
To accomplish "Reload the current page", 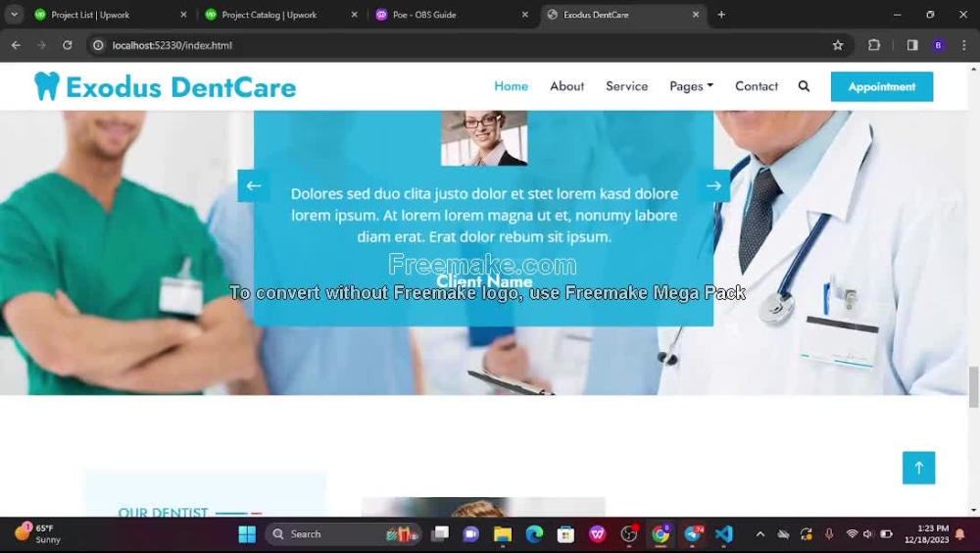I will [x=68, y=45].
